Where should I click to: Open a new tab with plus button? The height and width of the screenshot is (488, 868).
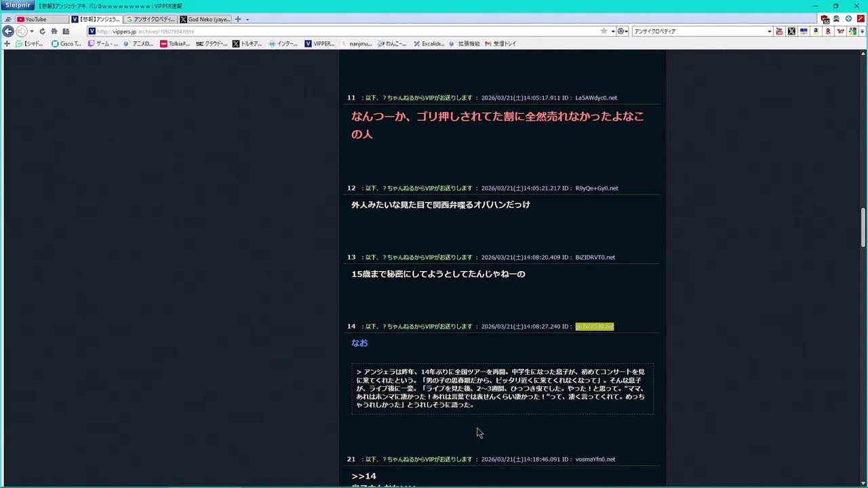point(237,19)
